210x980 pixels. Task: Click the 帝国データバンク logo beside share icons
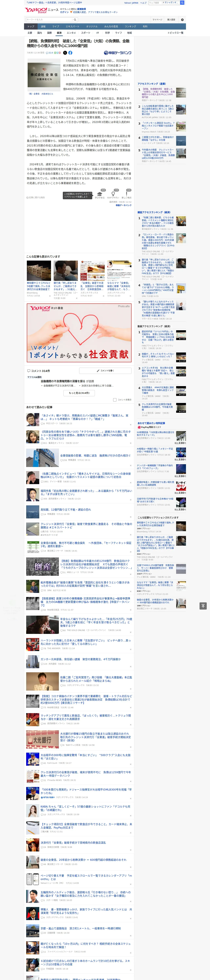[x=117, y=53]
